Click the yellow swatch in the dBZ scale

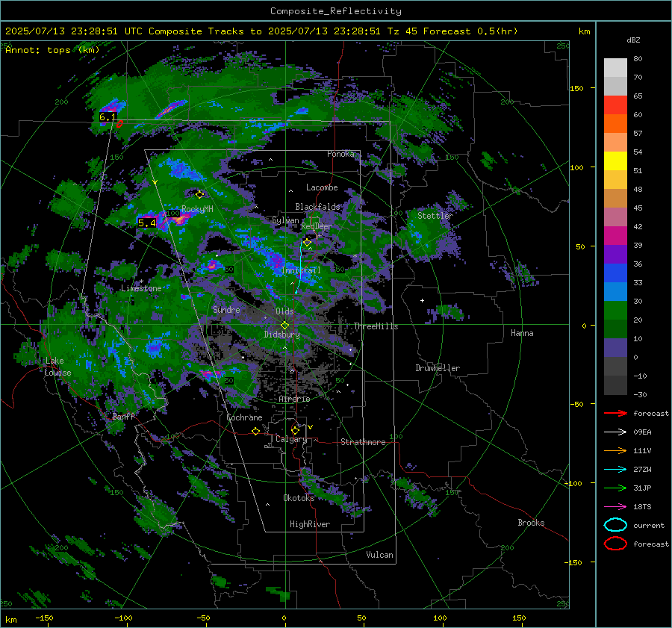coord(615,161)
